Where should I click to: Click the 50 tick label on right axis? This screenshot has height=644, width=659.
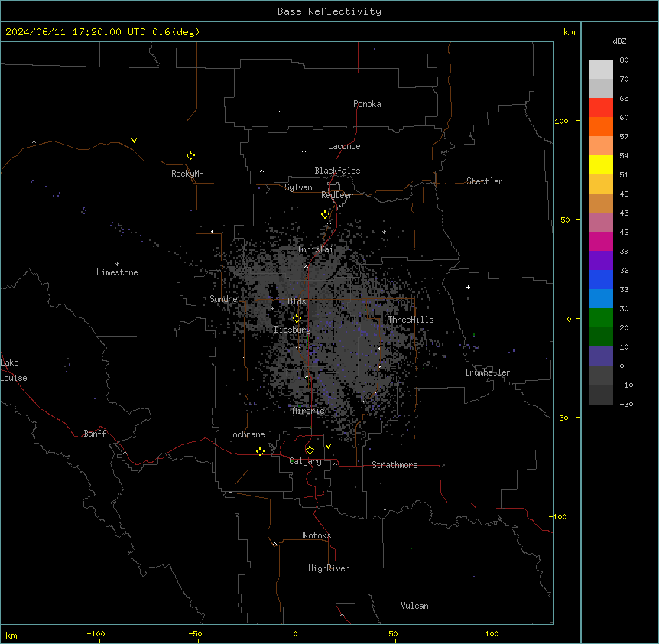[x=565, y=220]
